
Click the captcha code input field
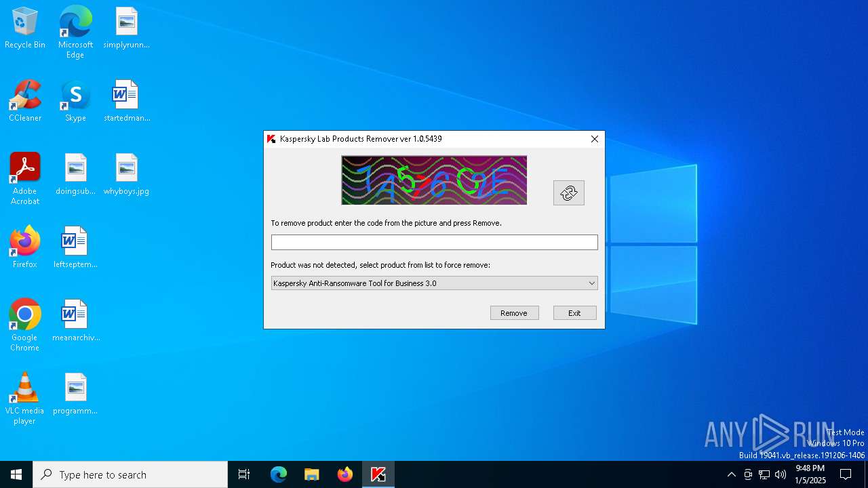click(x=434, y=242)
